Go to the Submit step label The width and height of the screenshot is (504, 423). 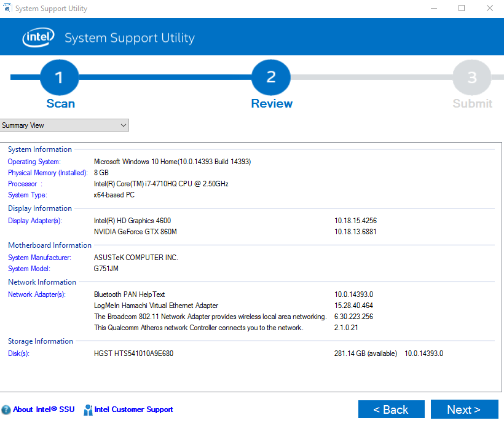(x=472, y=103)
